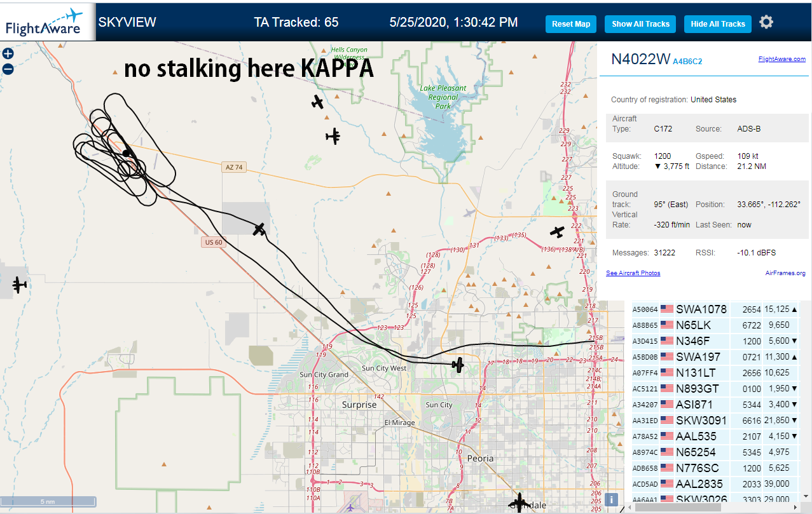Click the horizontal scrollbar right arrow
812x514 pixels.
click(794, 508)
